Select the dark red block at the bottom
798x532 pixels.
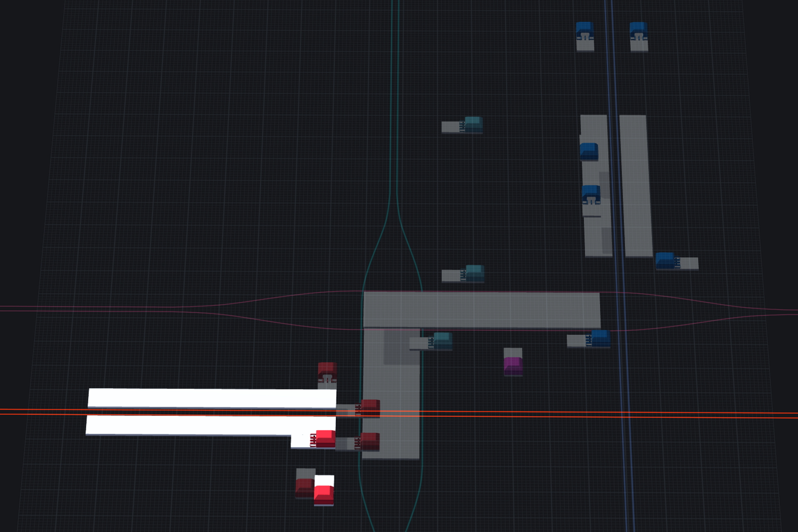304,488
